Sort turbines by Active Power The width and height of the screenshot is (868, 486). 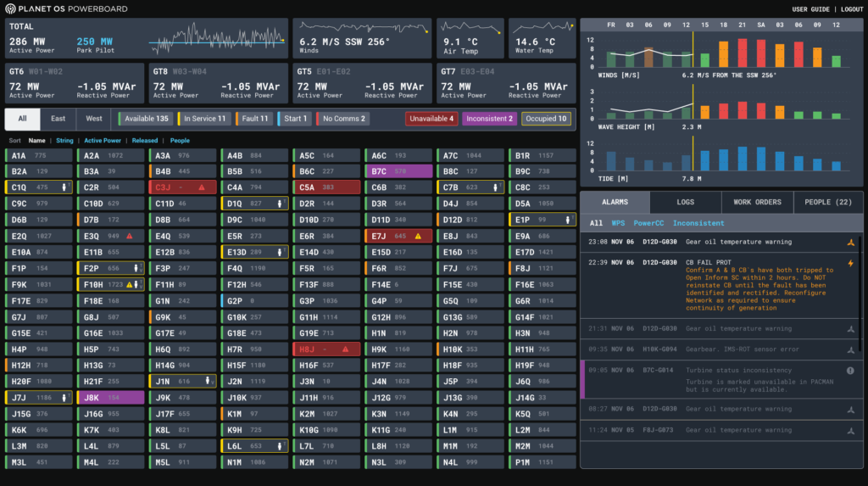click(x=103, y=141)
